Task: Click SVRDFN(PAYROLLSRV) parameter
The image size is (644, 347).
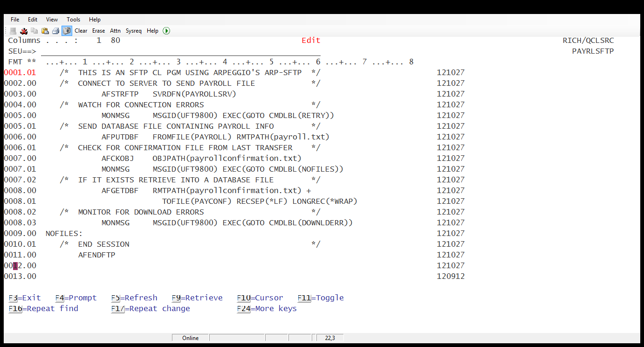Action: point(195,94)
